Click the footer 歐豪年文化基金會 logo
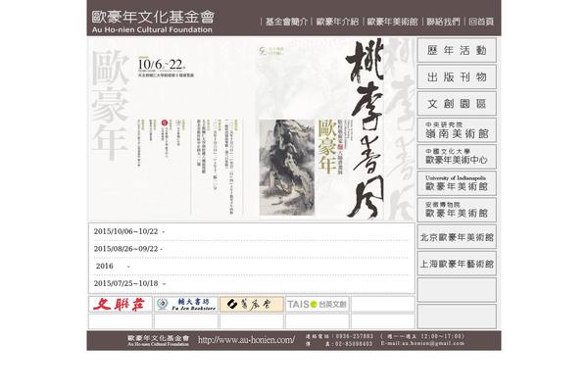Viewport: 588px width, 392px height. click(x=158, y=341)
